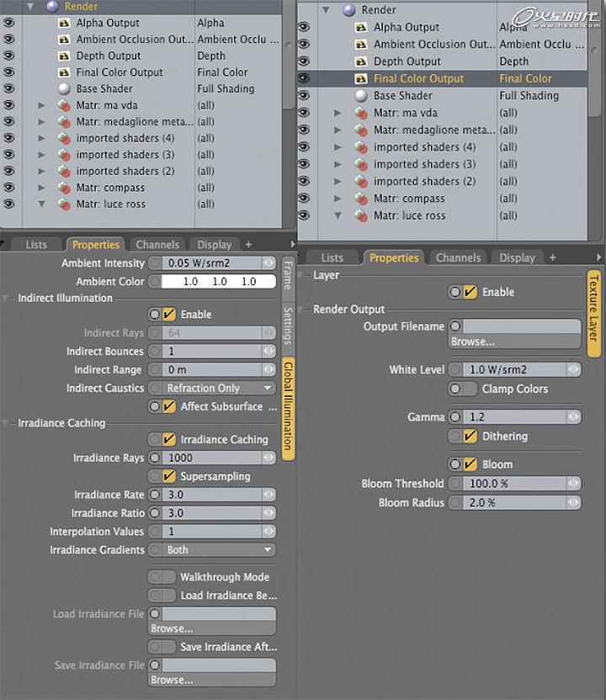
Task: Enable Clamp Colors option
Action: (x=470, y=389)
